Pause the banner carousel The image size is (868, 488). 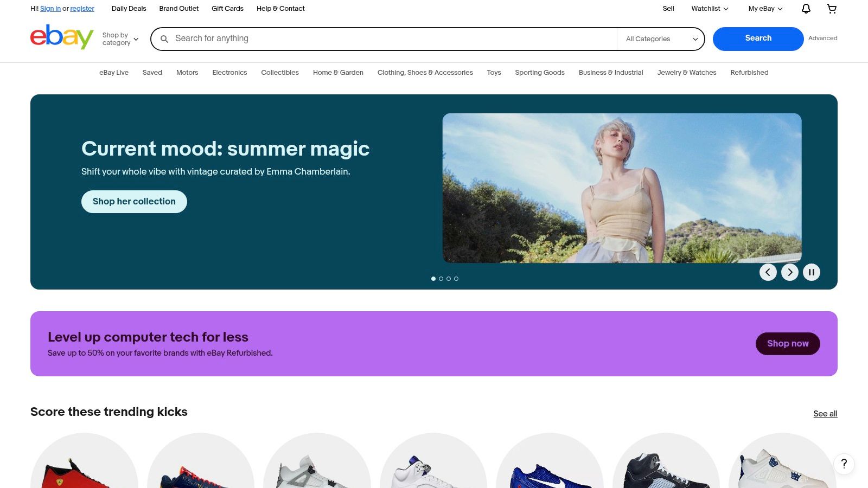[x=812, y=272]
